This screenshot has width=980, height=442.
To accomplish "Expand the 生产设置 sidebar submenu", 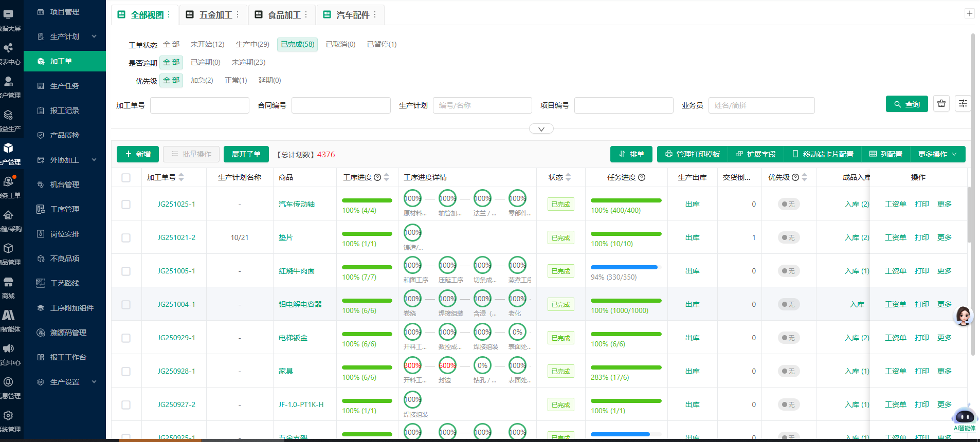I will [94, 382].
